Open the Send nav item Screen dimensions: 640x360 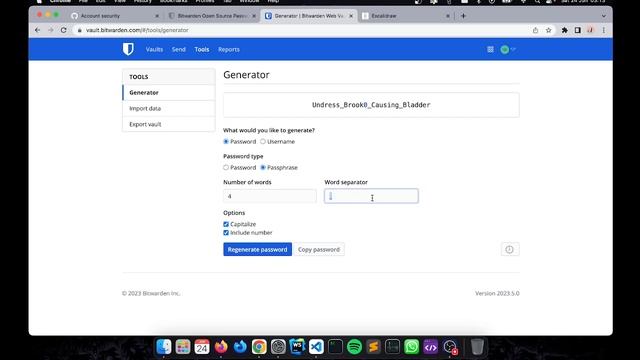click(178, 49)
